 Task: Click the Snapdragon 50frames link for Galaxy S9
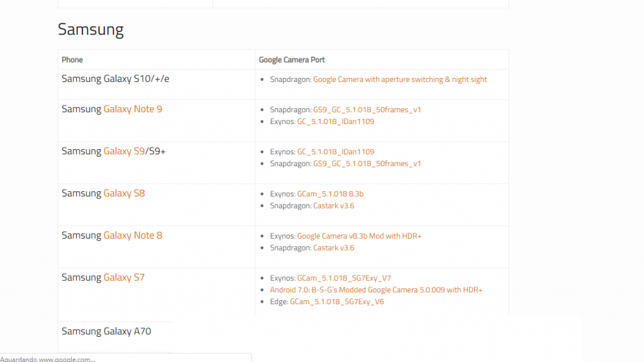[367, 164]
